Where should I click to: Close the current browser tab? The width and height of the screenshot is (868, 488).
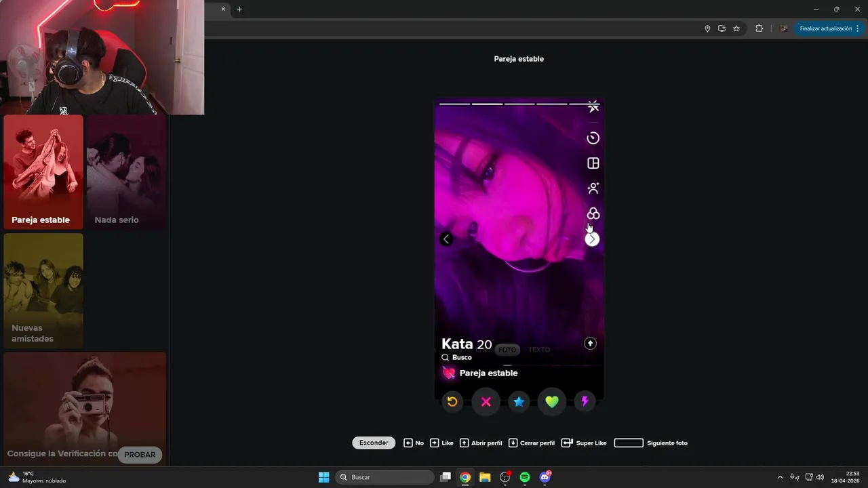[x=223, y=9]
